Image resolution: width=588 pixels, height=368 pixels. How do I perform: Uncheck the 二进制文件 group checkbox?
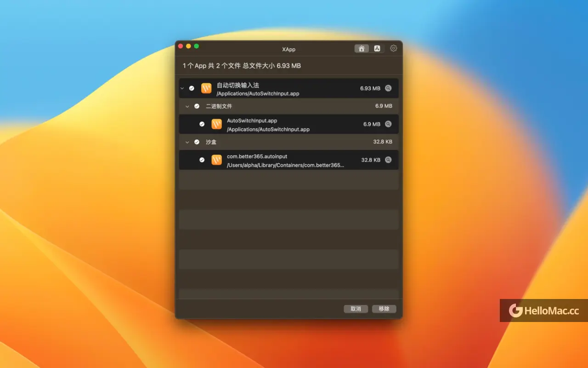tap(197, 106)
